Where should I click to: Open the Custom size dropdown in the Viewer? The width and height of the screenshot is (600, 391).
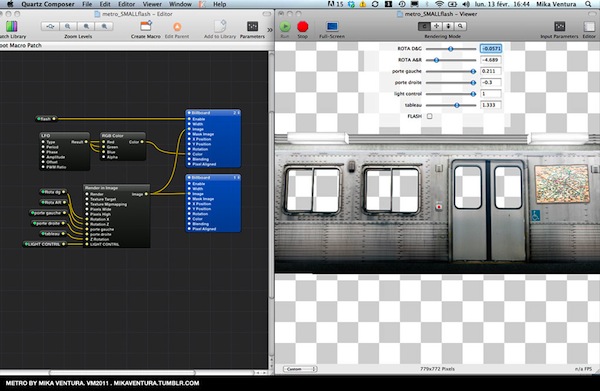[x=300, y=369]
